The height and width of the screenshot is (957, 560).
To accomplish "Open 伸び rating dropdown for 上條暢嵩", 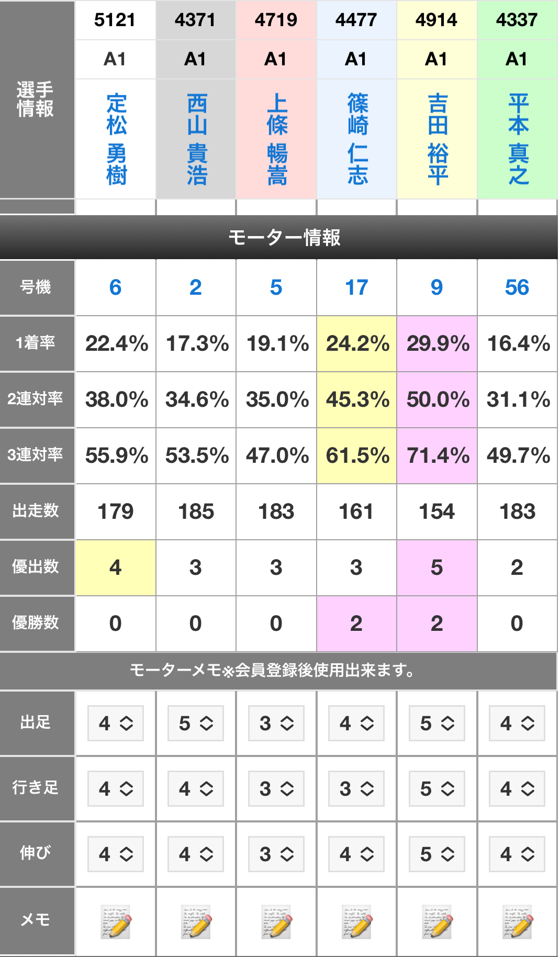I will (x=276, y=854).
